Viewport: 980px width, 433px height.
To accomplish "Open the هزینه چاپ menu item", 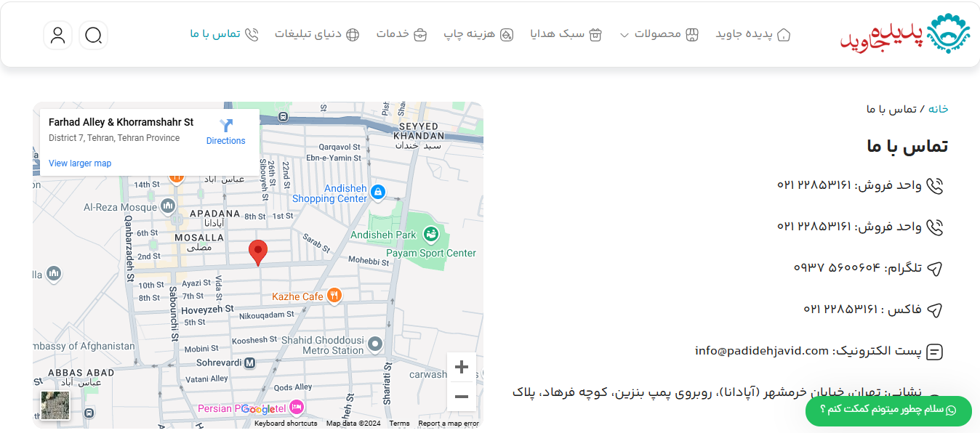I will (479, 34).
